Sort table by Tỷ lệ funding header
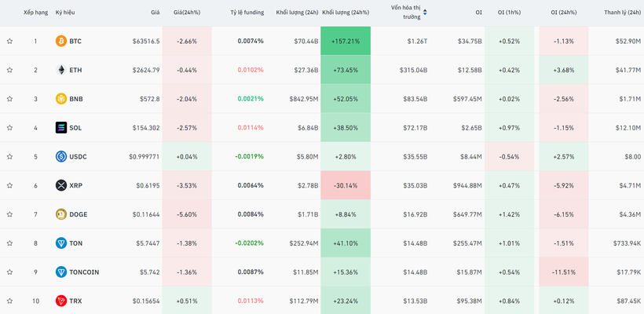644x314 pixels. click(x=247, y=13)
